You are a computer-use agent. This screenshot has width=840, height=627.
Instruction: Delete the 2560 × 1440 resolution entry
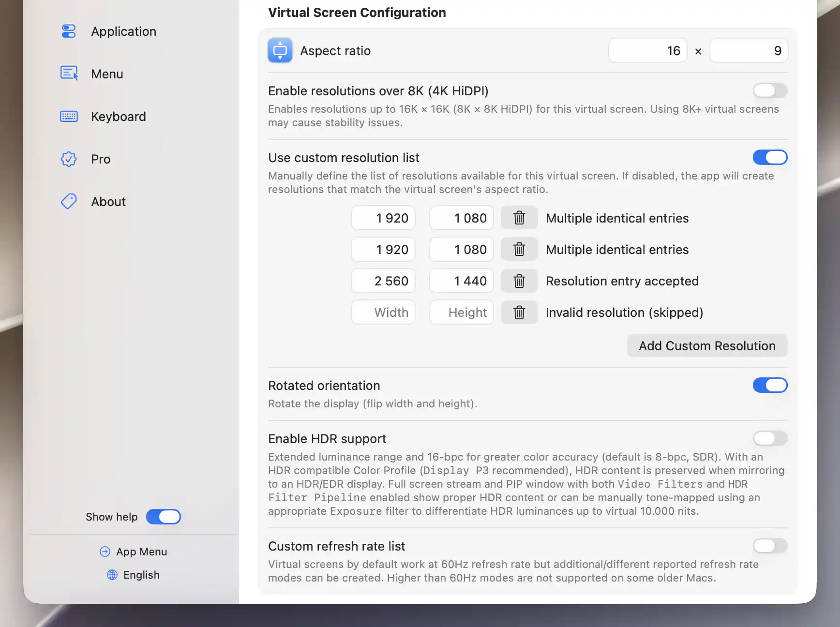tap(519, 281)
